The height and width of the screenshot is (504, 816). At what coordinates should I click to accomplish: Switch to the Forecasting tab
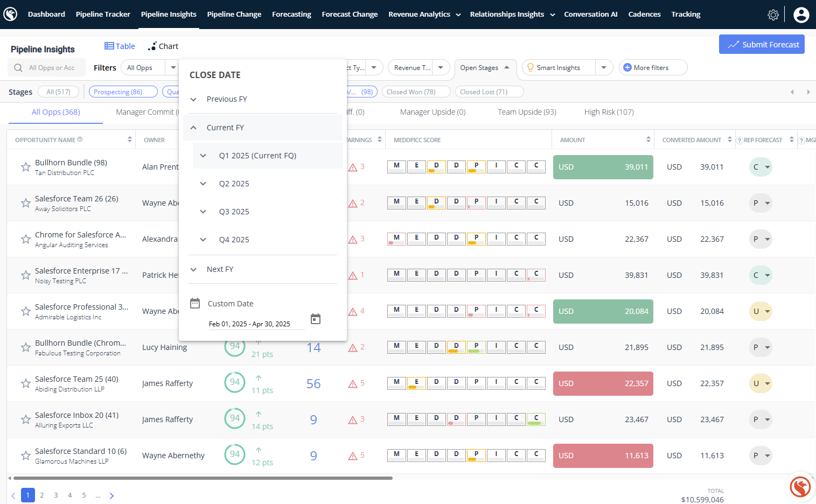pos(291,15)
